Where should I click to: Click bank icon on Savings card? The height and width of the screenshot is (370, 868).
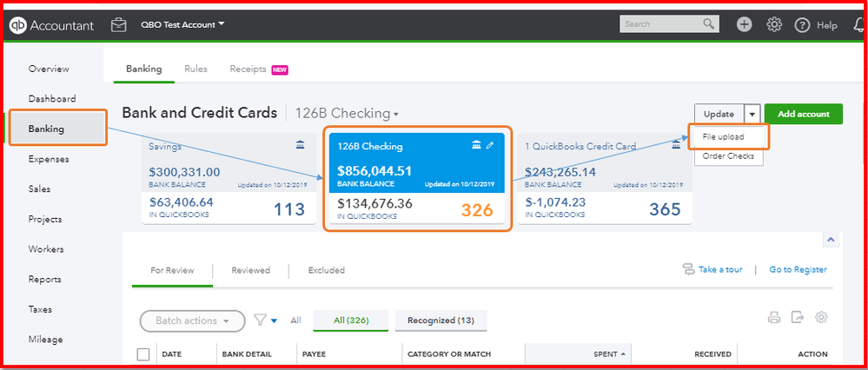coord(300,145)
